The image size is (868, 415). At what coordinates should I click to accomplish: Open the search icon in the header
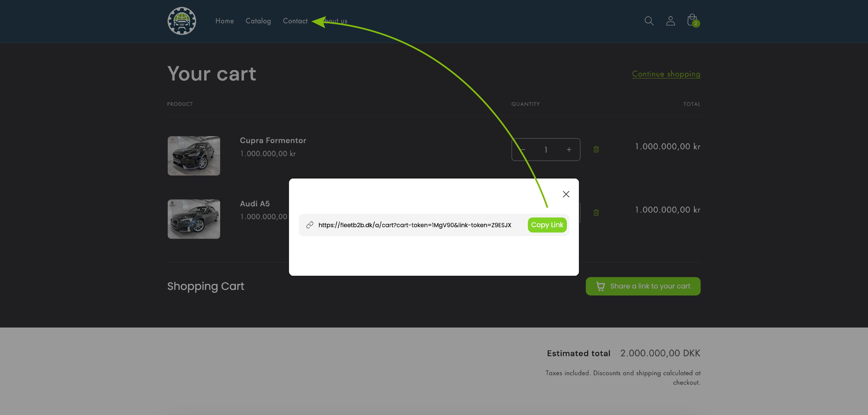(x=649, y=21)
